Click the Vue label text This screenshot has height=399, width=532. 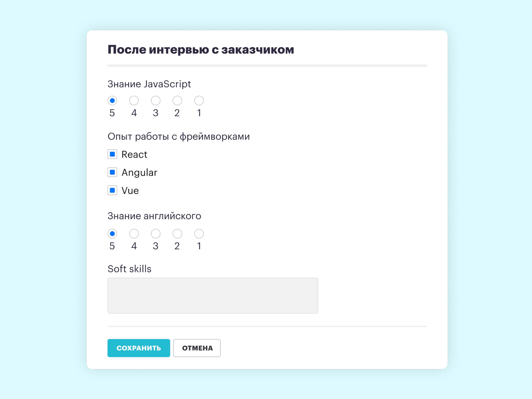point(130,191)
